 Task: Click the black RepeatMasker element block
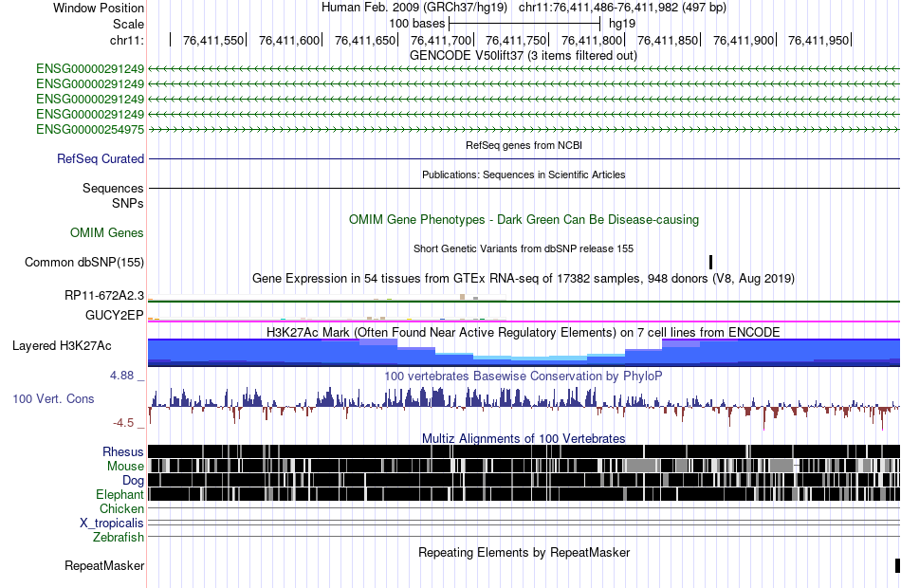coord(897,565)
